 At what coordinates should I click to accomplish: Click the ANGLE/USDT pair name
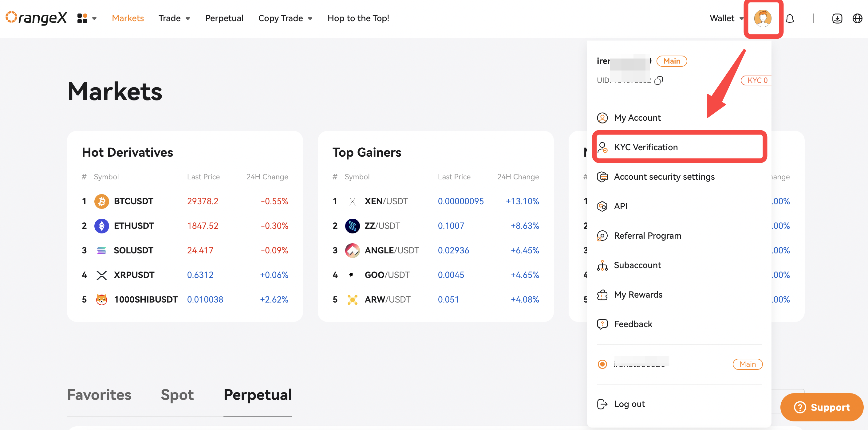pos(392,251)
